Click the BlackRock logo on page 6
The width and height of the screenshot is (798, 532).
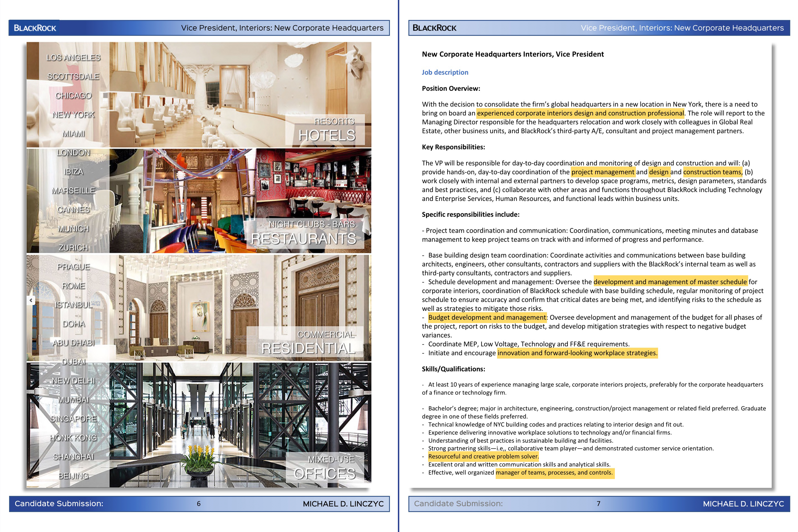tap(35, 28)
